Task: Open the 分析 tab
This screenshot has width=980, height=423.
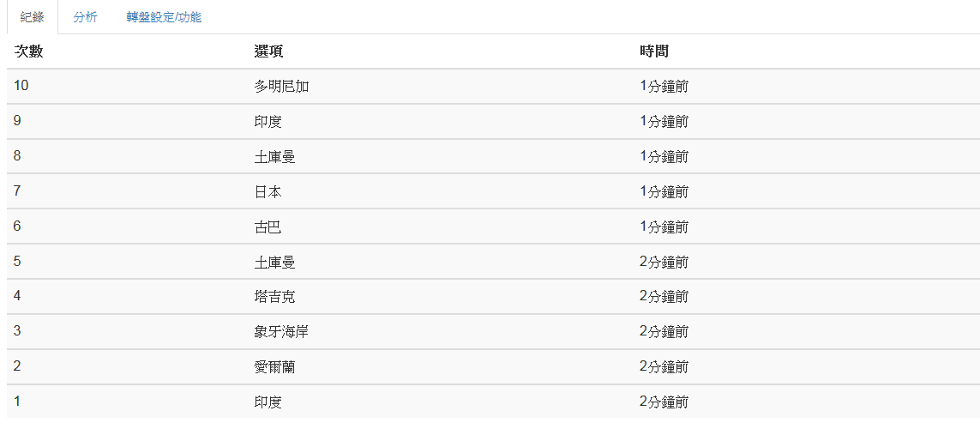Action: pyautogui.click(x=85, y=17)
